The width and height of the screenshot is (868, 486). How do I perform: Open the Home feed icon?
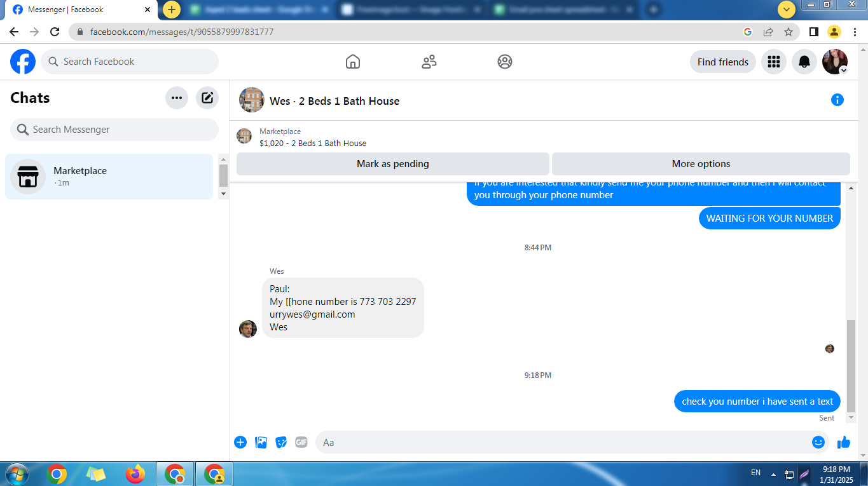(x=353, y=62)
